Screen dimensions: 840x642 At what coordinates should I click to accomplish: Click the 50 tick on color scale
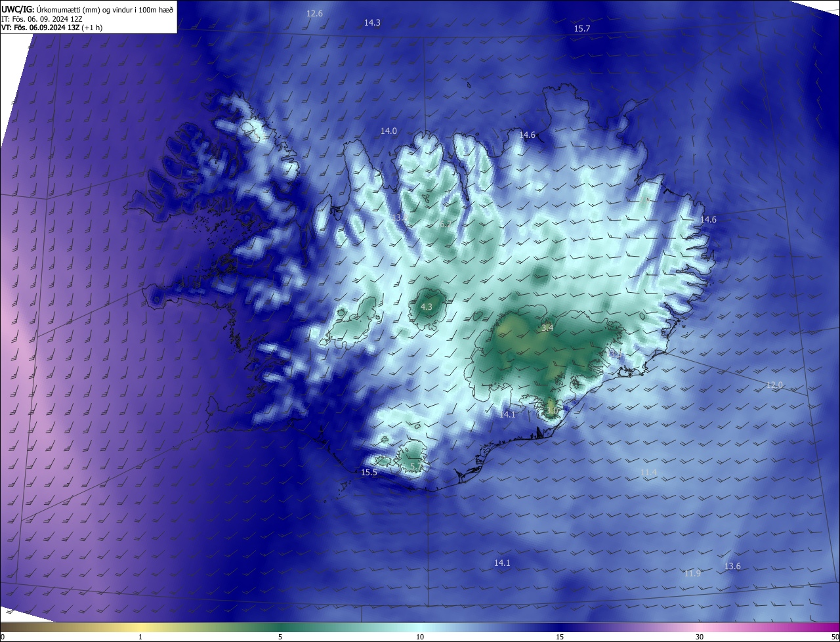point(835,637)
